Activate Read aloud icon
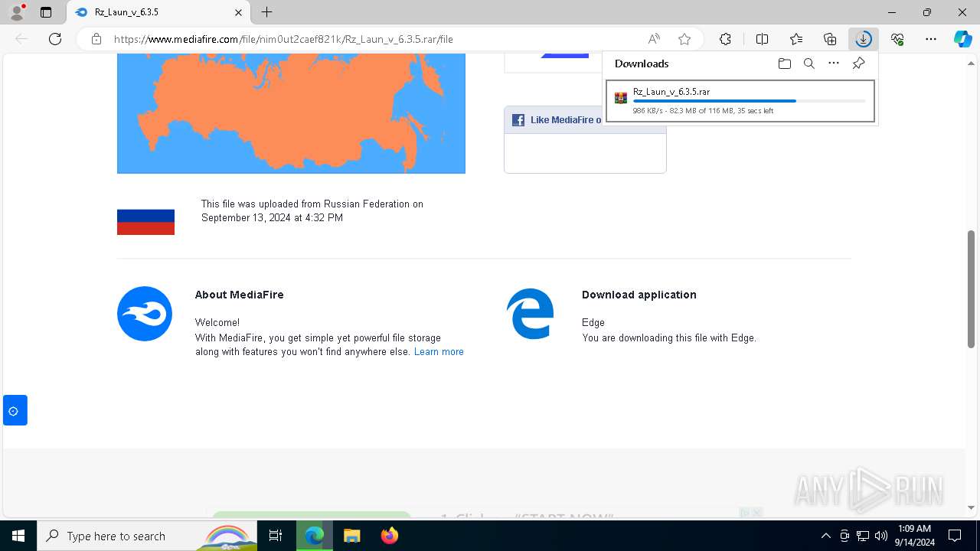 [x=654, y=39]
